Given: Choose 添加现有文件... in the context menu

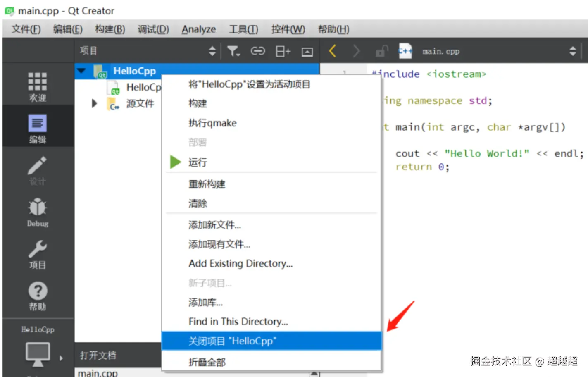Looking at the screenshot, I should click(x=271, y=244).
